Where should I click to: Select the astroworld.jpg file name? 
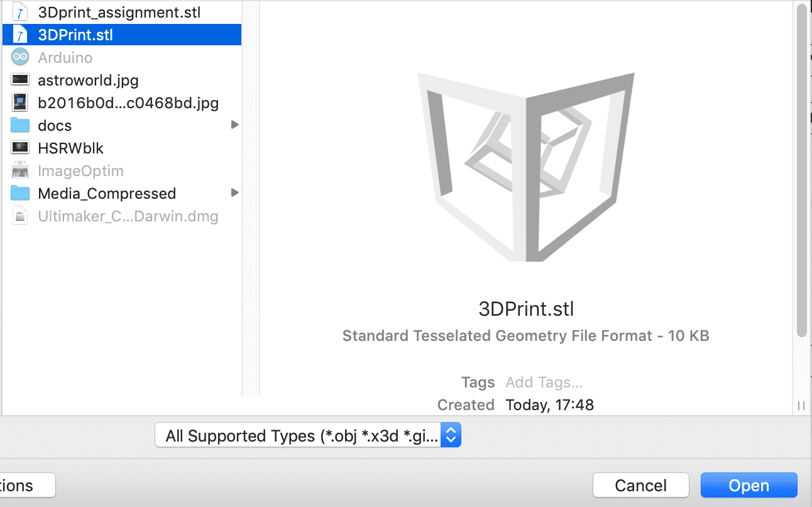(88, 80)
